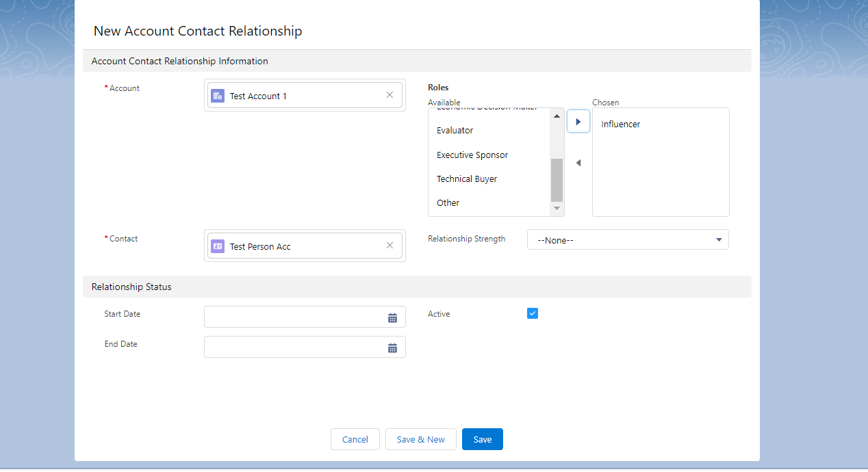Click the Test Person Acc contact icon
Viewport: 868px width, 472px height.
[x=218, y=246]
